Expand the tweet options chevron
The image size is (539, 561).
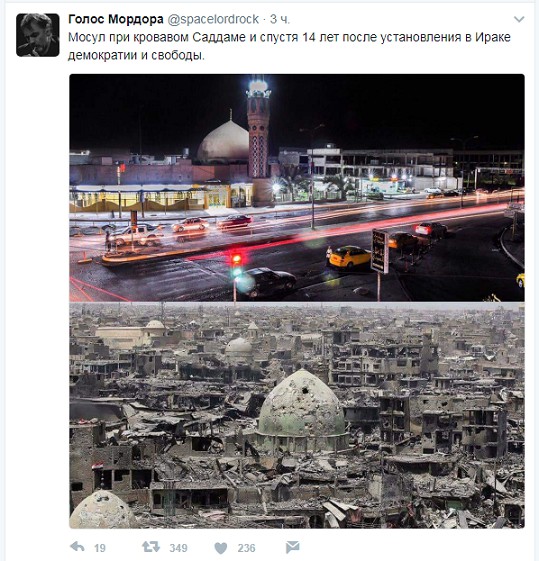[x=519, y=19]
